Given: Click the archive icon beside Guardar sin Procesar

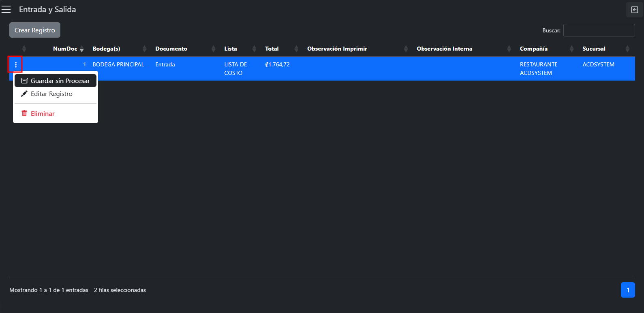Looking at the screenshot, I should (24, 81).
